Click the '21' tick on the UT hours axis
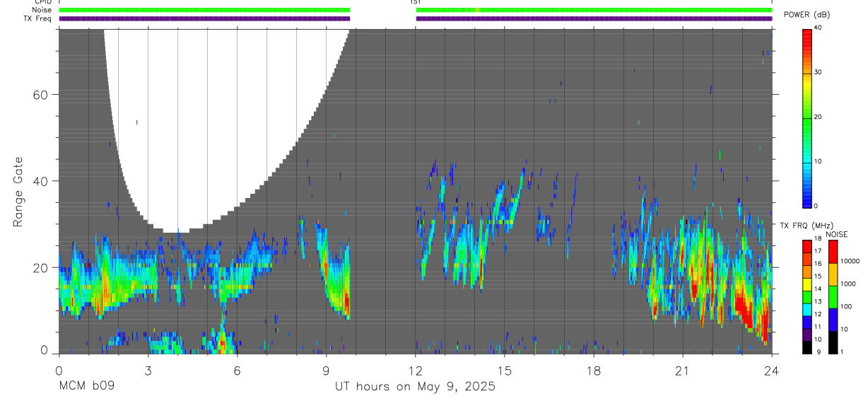This screenshot has height=401, width=868. pyautogui.click(x=683, y=371)
